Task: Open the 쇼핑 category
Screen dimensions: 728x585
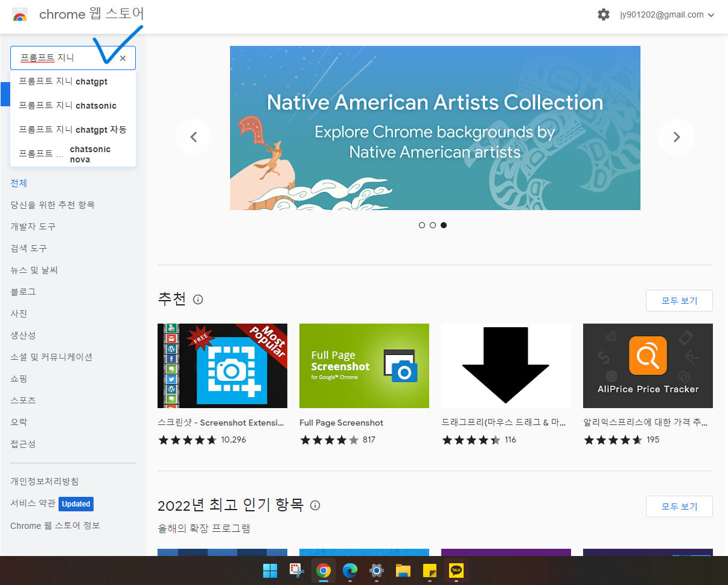Action: pyautogui.click(x=19, y=379)
